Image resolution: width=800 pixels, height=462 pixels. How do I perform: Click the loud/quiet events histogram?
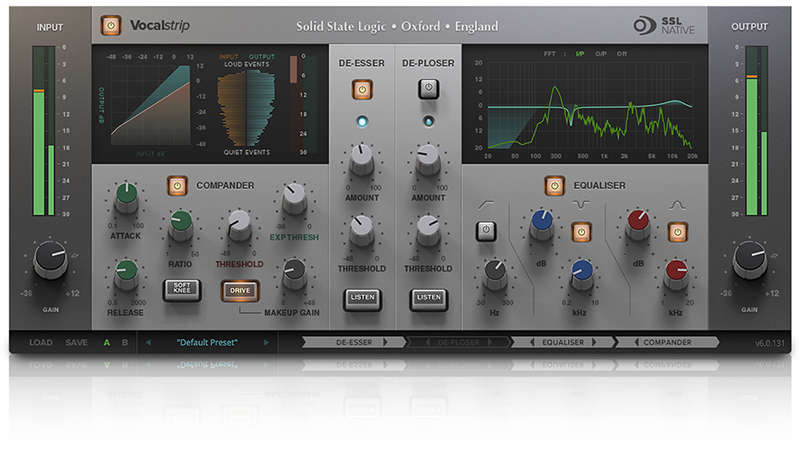pyautogui.click(x=247, y=108)
